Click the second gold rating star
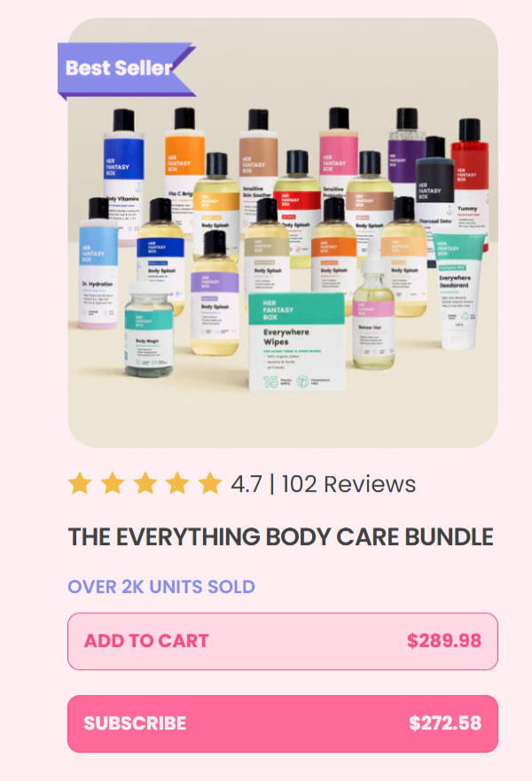Screen dimensions: 532x781 coord(113,483)
